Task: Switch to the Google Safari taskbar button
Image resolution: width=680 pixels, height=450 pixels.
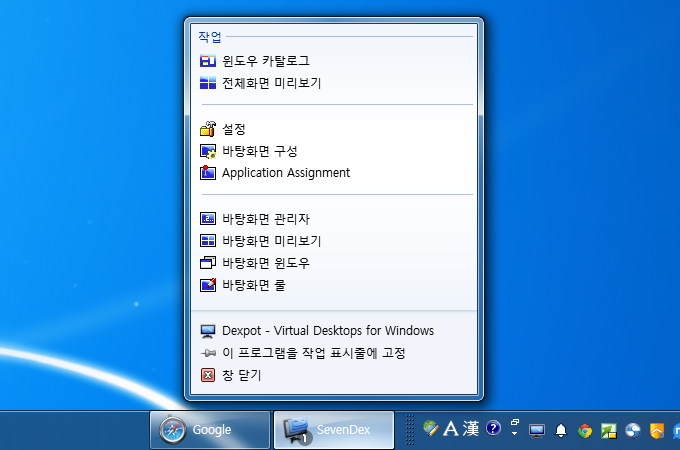Action: click(210, 430)
